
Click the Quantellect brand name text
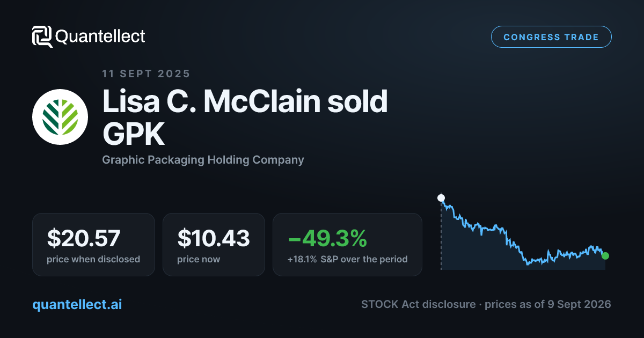click(100, 36)
